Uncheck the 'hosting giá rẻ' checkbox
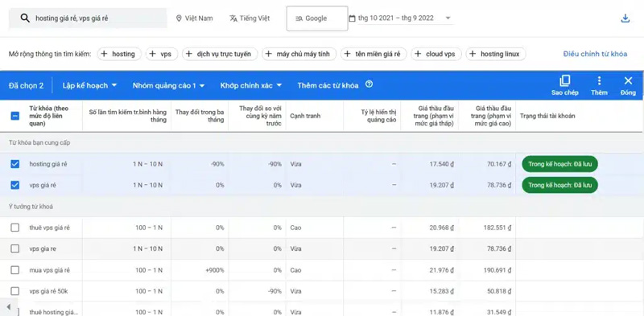 [14, 164]
